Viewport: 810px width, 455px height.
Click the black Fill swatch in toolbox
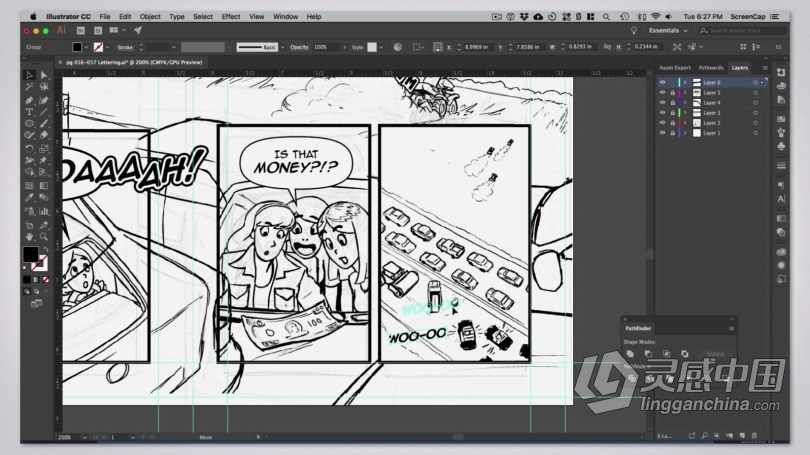coord(30,254)
